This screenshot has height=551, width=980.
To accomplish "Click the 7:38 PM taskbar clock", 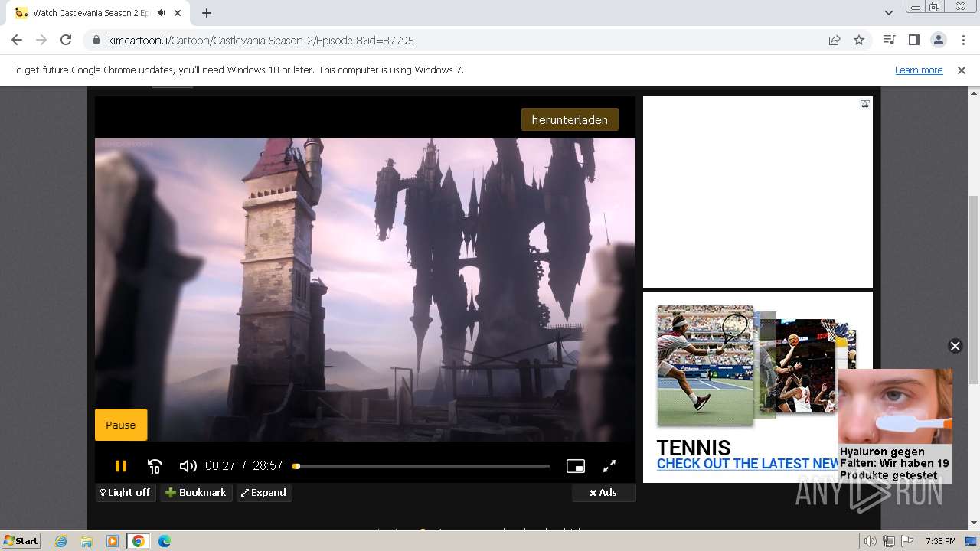I will pyautogui.click(x=940, y=541).
